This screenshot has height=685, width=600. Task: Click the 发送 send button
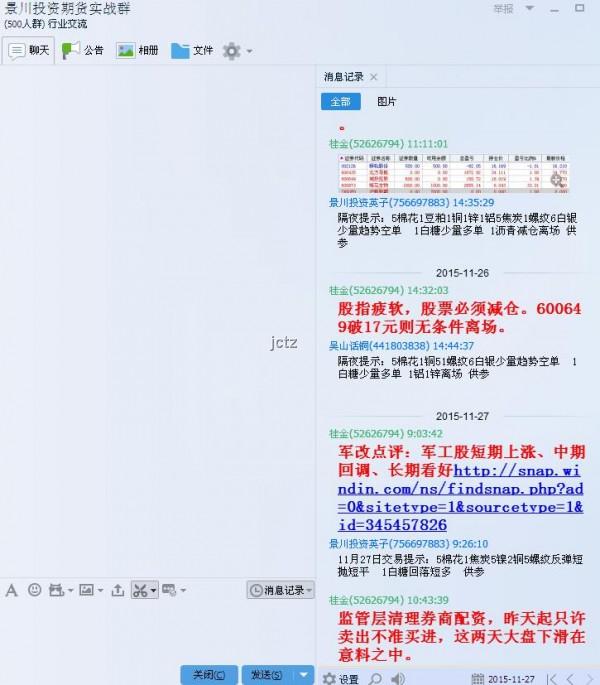coord(267,674)
